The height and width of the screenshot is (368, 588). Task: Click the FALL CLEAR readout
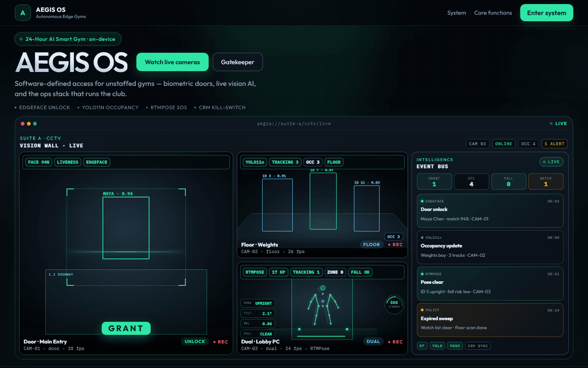pos(258,334)
